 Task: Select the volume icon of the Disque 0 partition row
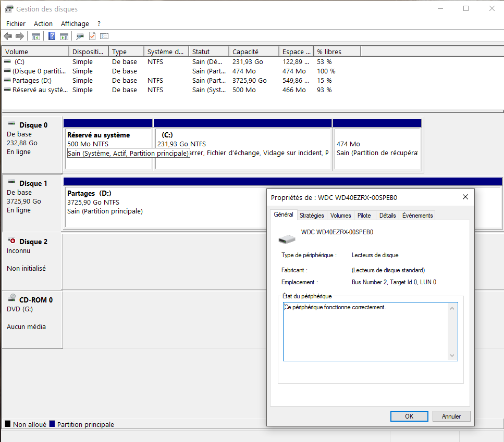coord(7,71)
